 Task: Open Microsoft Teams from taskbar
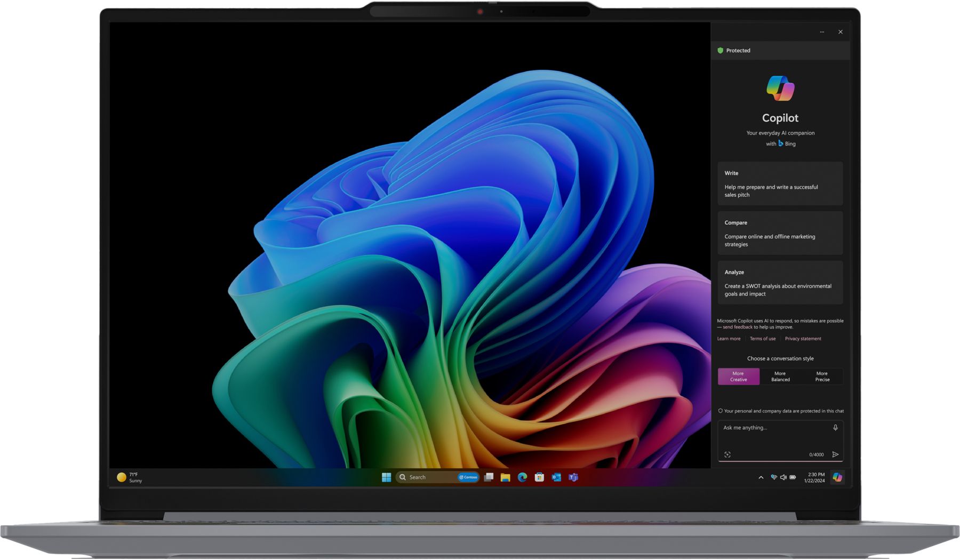[x=573, y=477]
